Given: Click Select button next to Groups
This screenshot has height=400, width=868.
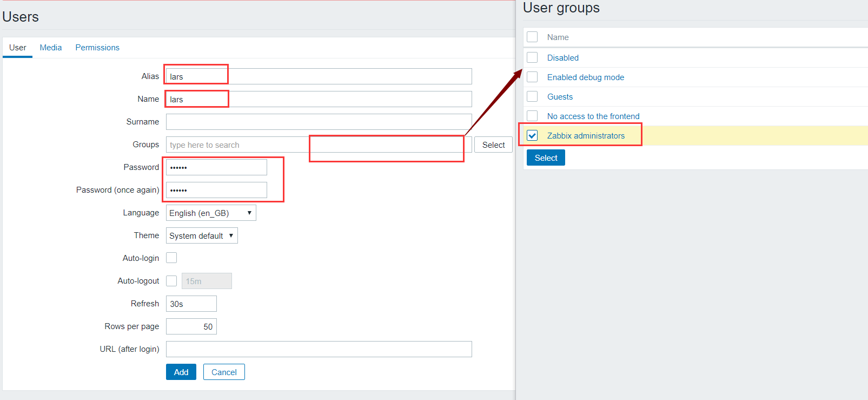Looking at the screenshot, I should (493, 145).
